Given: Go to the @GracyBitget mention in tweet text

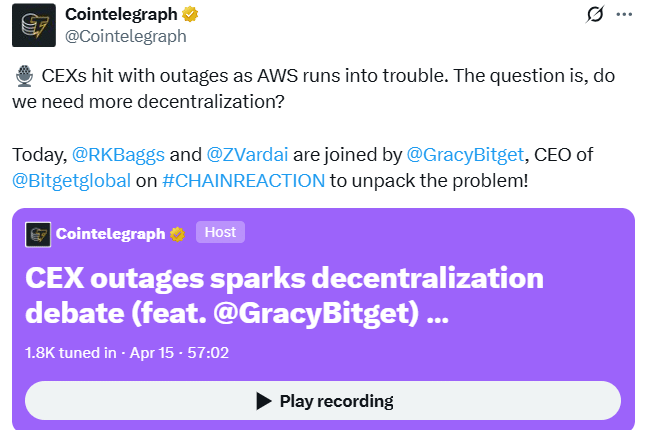Looking at the screenshot, I should coord(468,155).
